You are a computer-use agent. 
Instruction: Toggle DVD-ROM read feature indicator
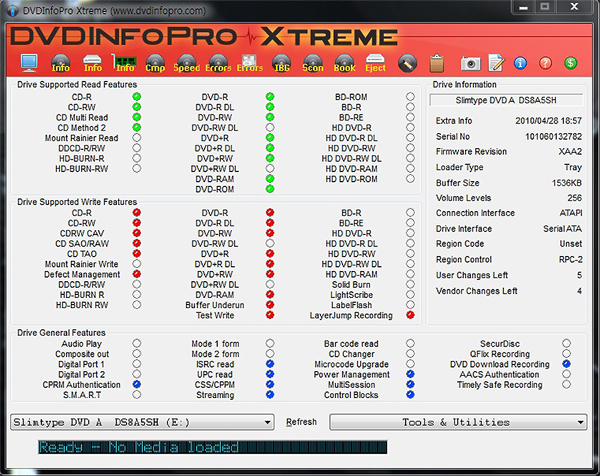pyautogui.click(x=270, y=189)
